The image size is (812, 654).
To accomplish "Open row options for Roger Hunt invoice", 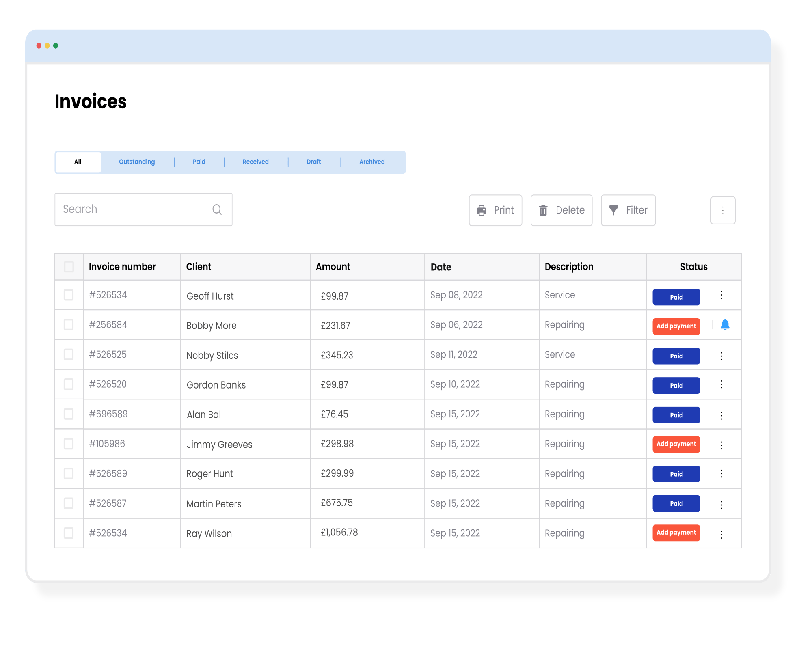I will coord(721,474).
